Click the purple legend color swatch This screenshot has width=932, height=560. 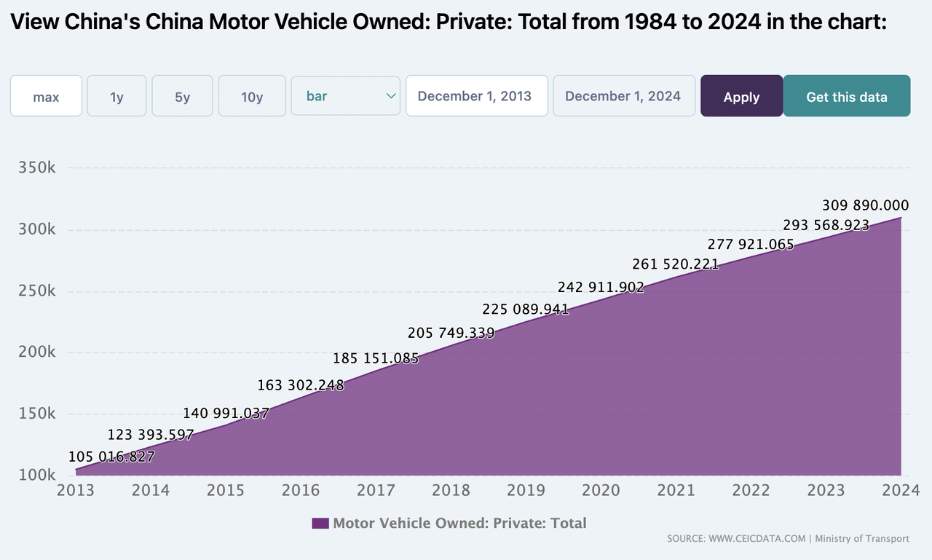(320, 523)
